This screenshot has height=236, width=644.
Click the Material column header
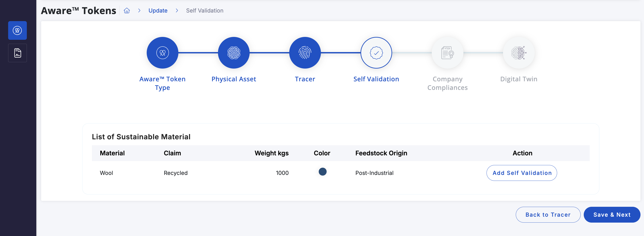coord(112,153)
